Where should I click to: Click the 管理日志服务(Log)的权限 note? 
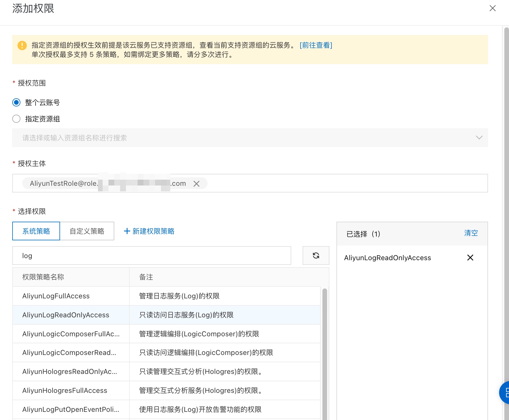tap(179, 296)
